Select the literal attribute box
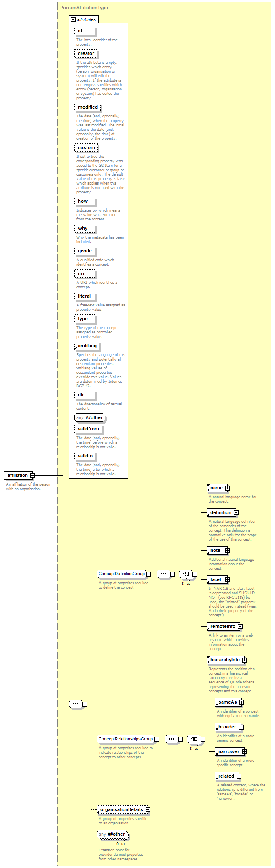This screenshot has height=868, width=275. tap(85, 296)
